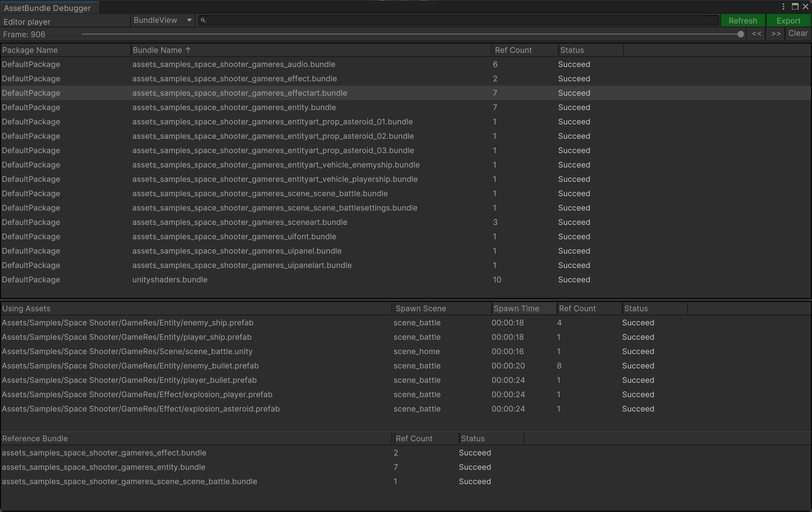Click ref count 10 for unityshaders

[x=497, y=280]
